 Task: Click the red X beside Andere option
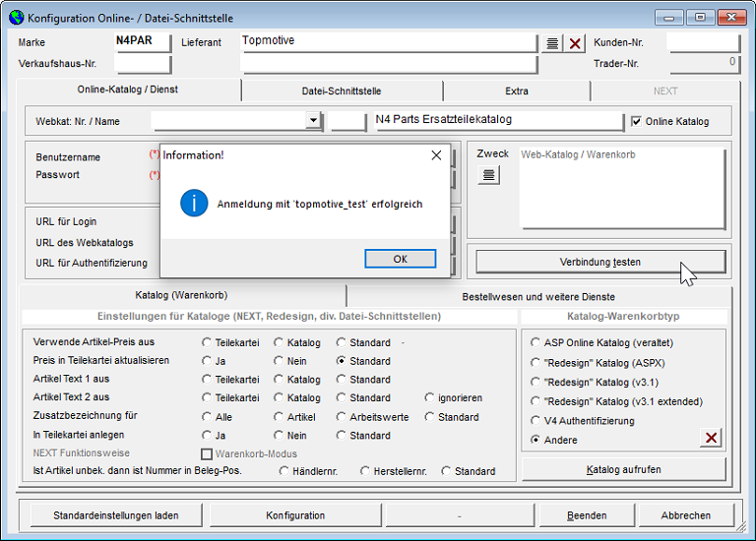pyautogui.click(x=711, y=438)
